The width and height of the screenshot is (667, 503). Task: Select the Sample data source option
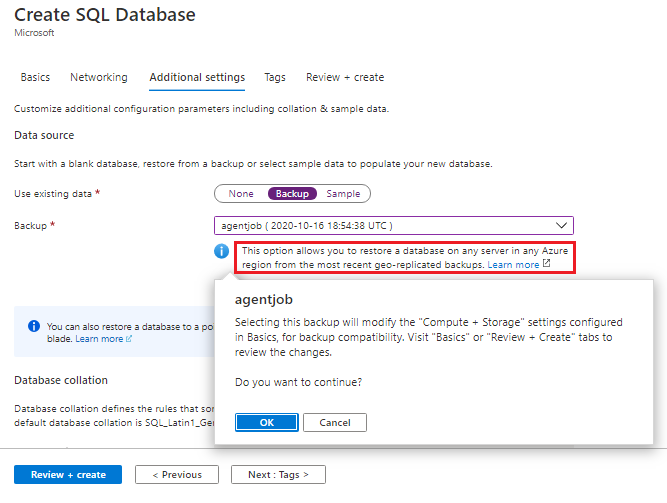coord(343,194)
